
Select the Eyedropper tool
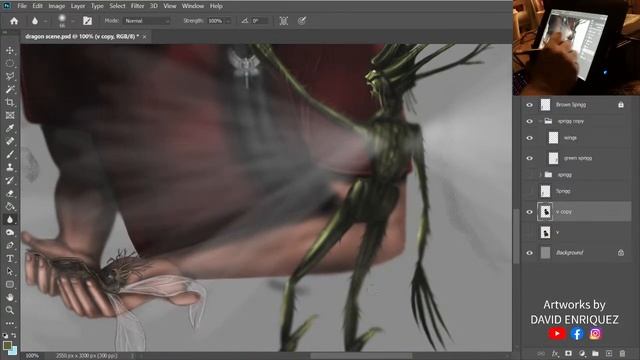point(10,129)
